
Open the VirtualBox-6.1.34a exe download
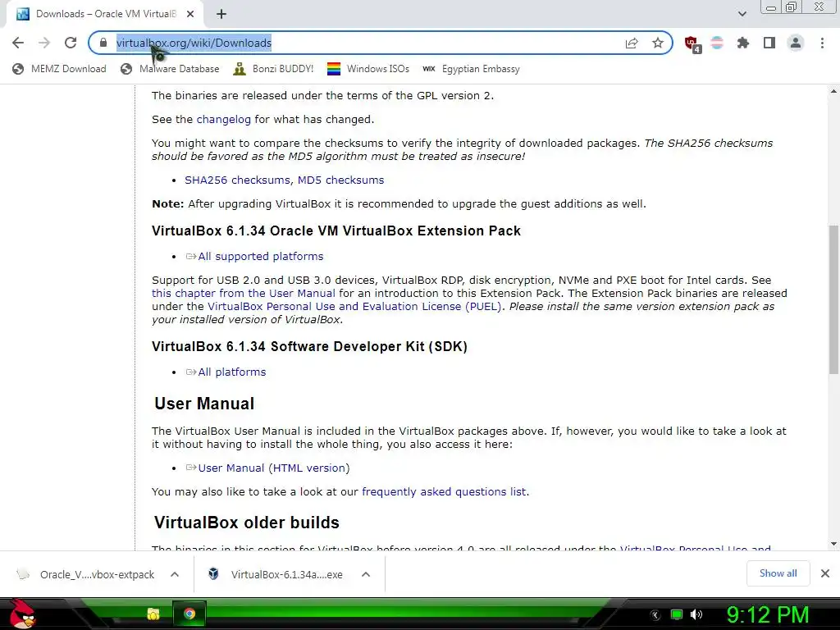click(x=277, y=575)
